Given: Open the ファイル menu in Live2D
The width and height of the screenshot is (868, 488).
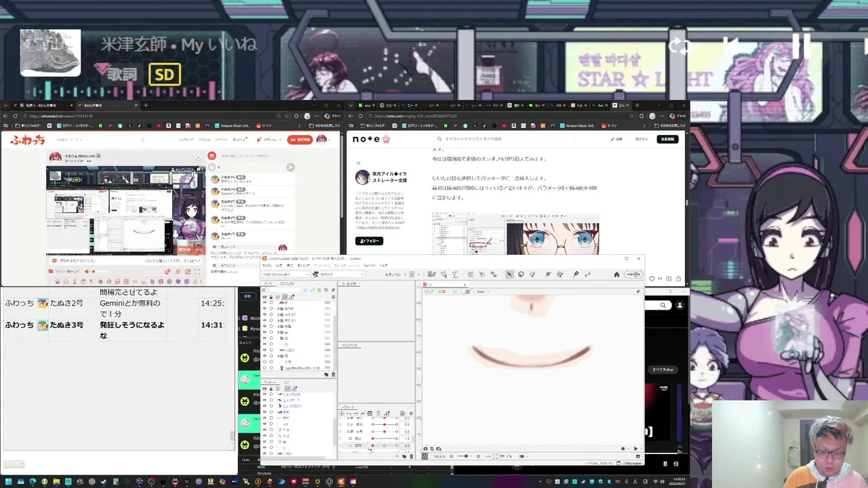Looking at the screenshot, I should [x=266, y=265].
